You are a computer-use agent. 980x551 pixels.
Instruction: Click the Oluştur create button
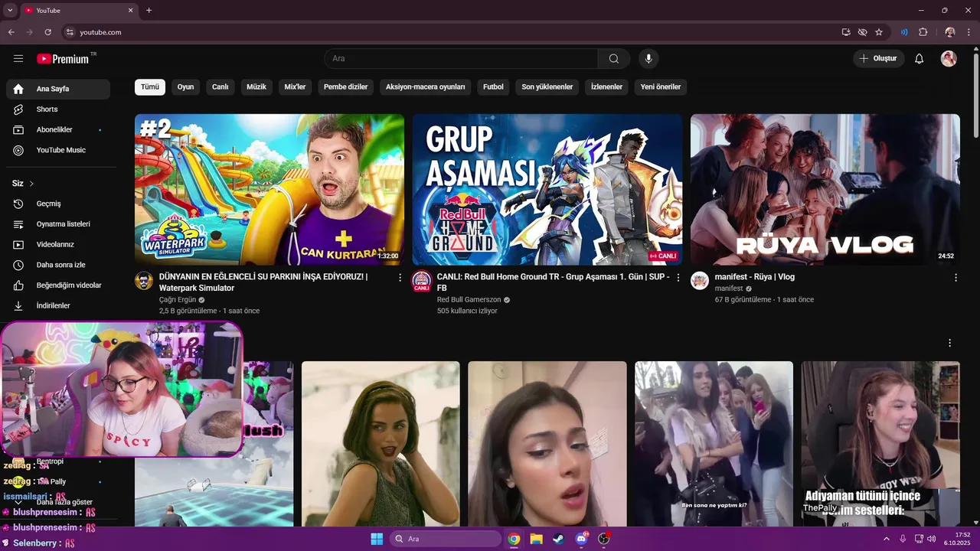coord(879,59)
